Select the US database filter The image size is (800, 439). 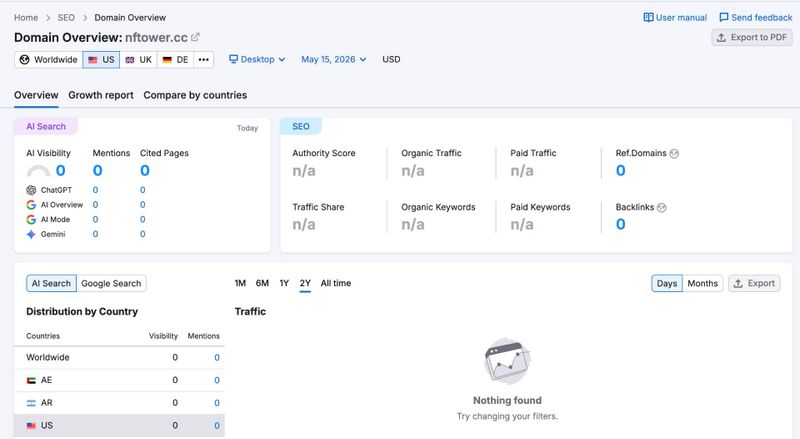[x=102, y=60]
